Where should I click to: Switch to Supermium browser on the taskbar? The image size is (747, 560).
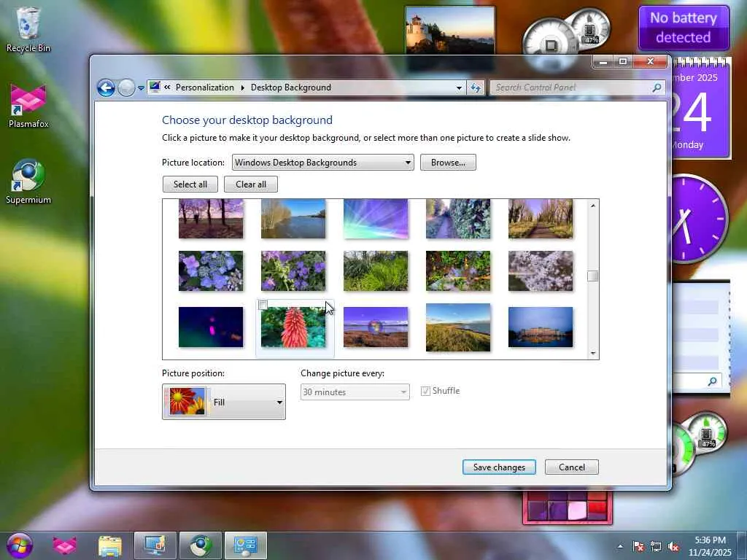(x=201, y=545)
